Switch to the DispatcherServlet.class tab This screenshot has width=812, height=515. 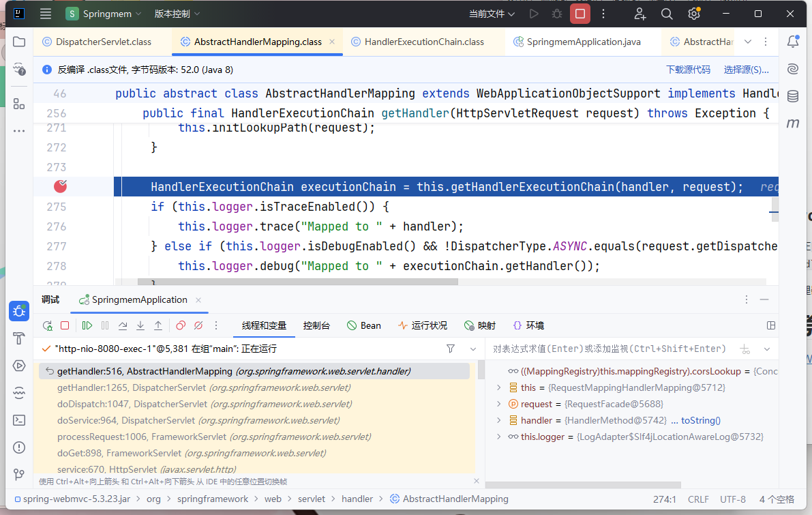[x=103, y=42]
